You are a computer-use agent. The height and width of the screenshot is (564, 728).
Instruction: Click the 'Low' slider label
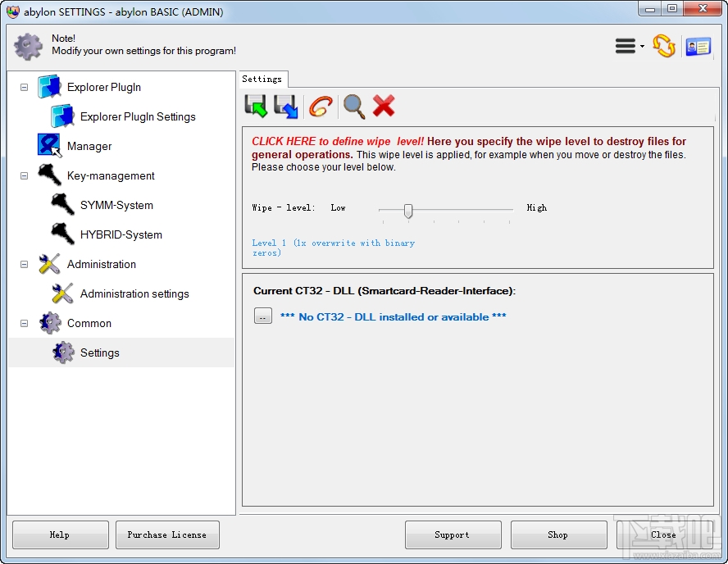[x=338, y=207]
